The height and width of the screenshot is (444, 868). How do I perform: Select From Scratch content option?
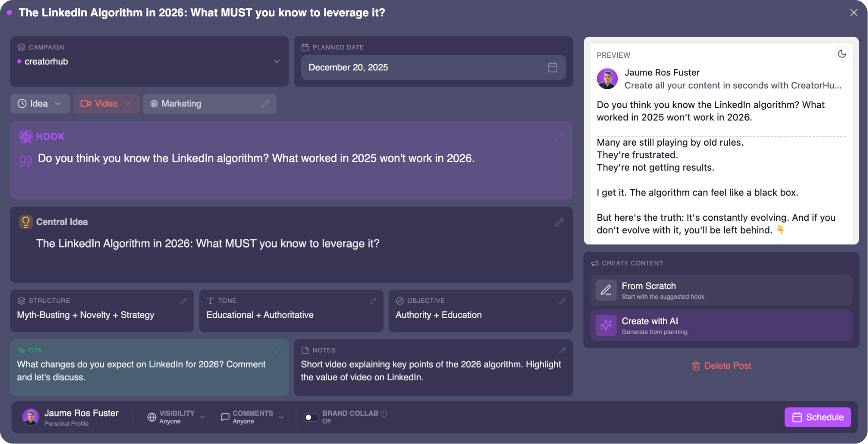point(721,290)
